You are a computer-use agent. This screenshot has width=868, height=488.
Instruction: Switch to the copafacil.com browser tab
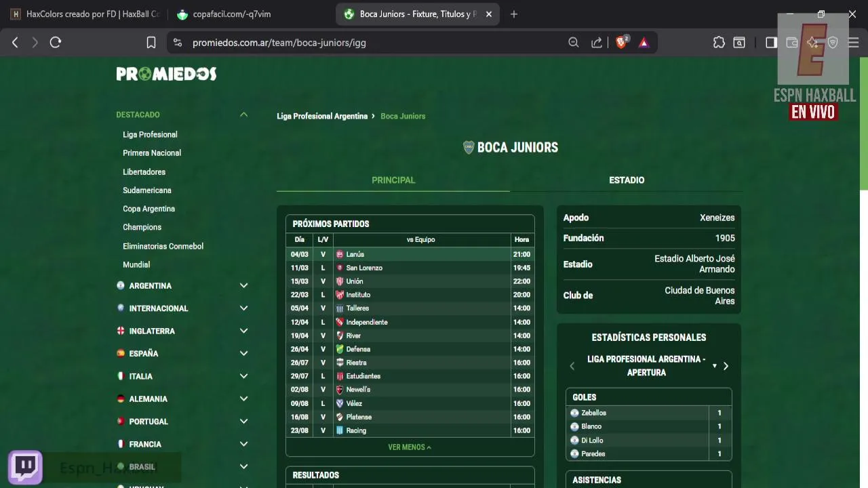point(251,14)
